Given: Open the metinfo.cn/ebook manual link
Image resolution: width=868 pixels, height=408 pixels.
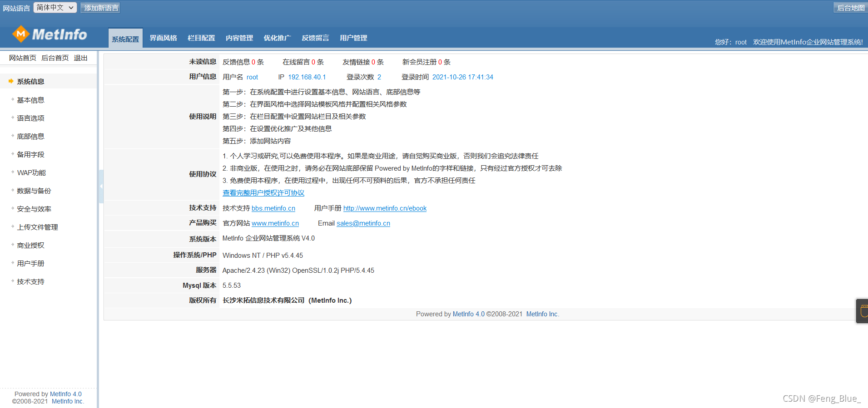Looking at the screenshot, I should coord(385,208).
